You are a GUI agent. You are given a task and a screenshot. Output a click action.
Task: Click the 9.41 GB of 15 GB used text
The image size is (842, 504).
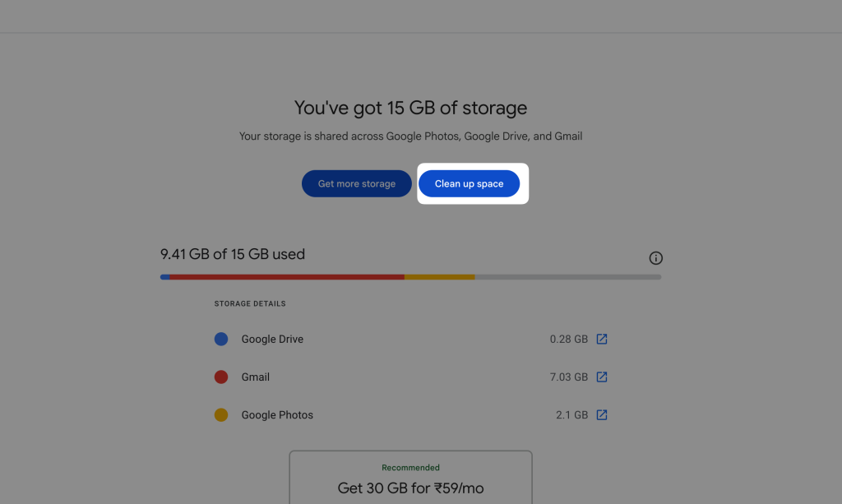[233, 254]
